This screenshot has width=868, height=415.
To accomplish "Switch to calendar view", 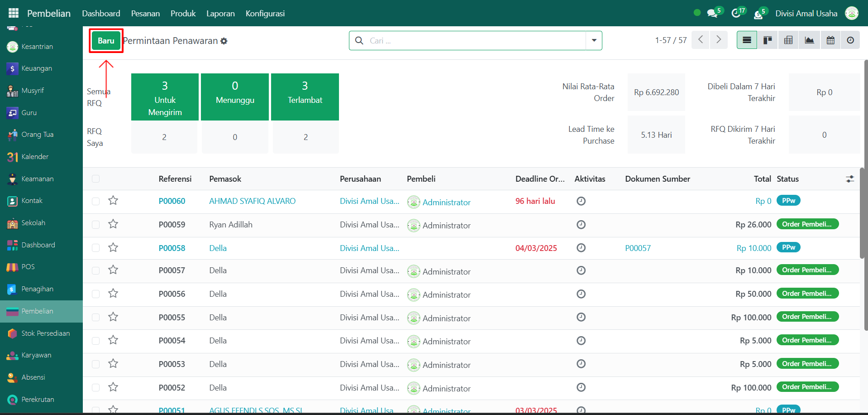I will pos(830,40).
